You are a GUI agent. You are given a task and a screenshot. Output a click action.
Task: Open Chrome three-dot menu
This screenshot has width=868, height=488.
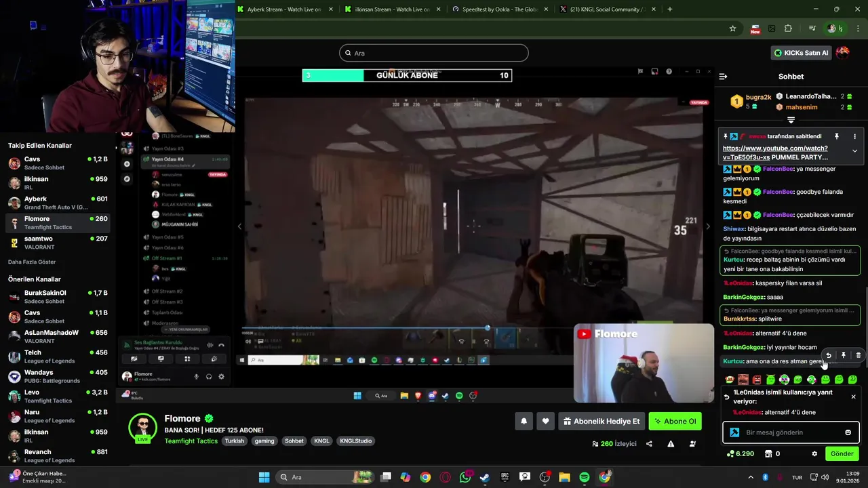coord(859,28)
